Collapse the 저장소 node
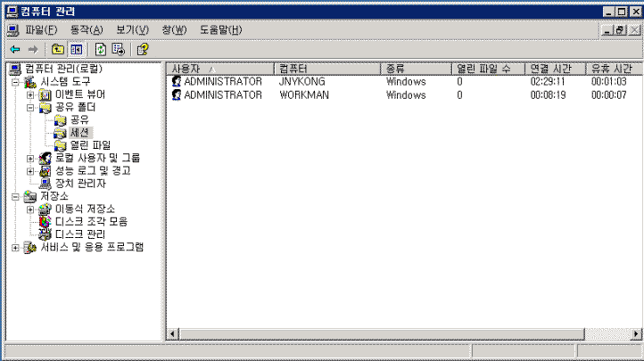Image resolution: width=644 pixels, height=361 pixels. (15, 197)
